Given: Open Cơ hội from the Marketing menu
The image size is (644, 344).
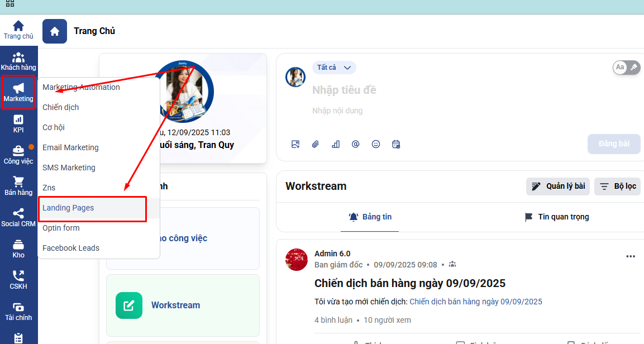Looking at the screenshot, I should (x=54, y=127).
